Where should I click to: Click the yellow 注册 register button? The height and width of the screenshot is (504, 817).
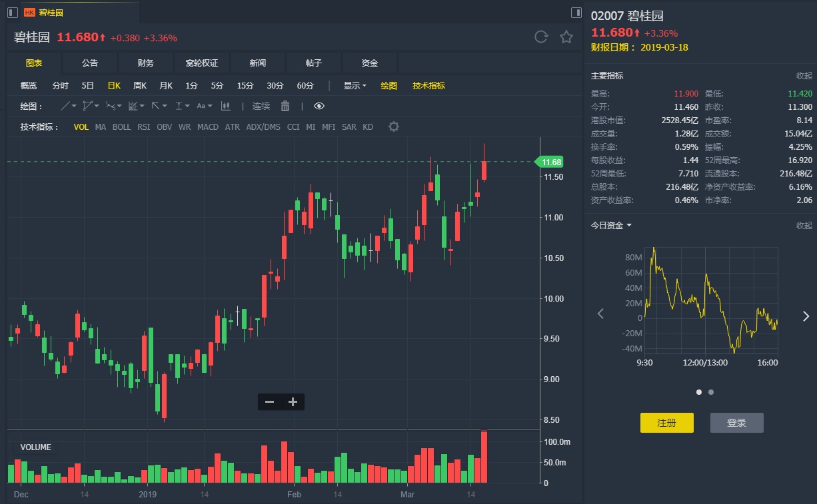(666, 423)
